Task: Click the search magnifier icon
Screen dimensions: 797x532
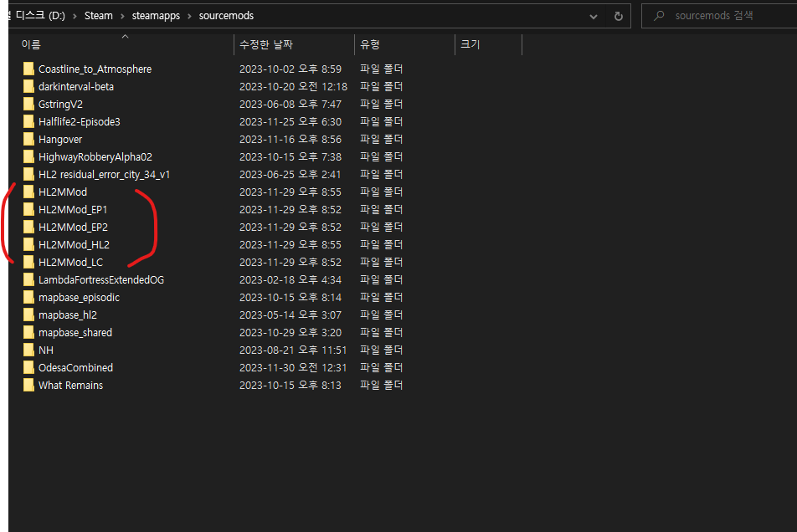Action: (x=659, y=16)
